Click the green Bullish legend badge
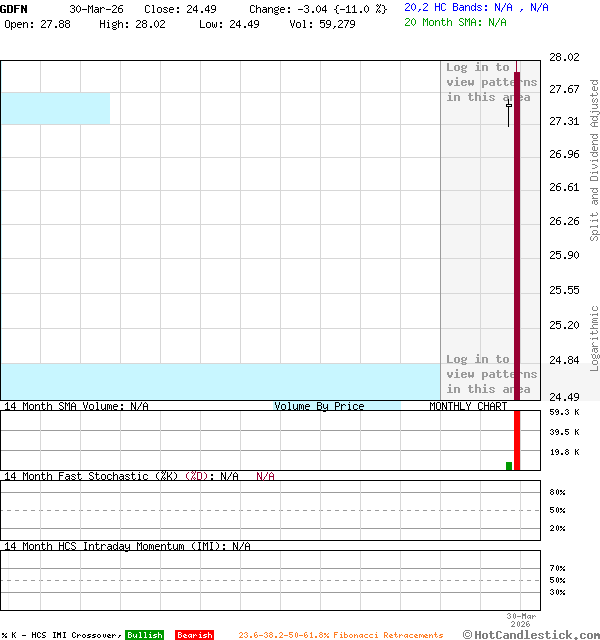 (x=144, y=635)
